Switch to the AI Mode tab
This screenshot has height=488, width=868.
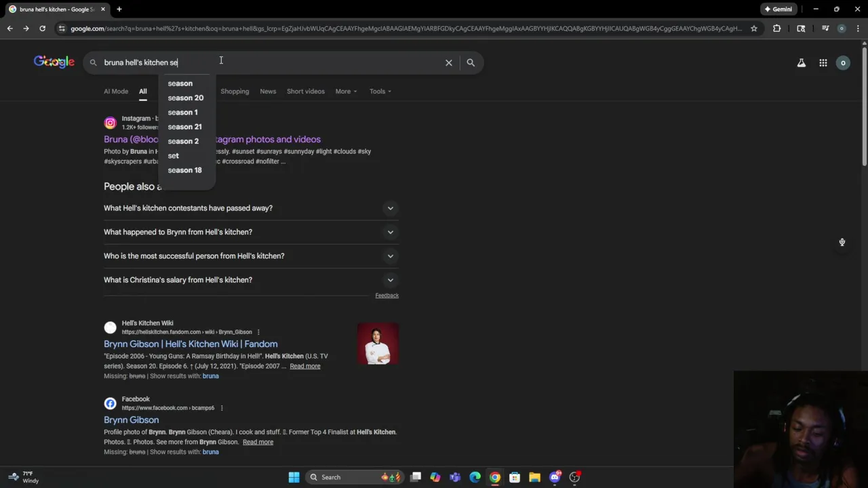[x=116, y=91]
